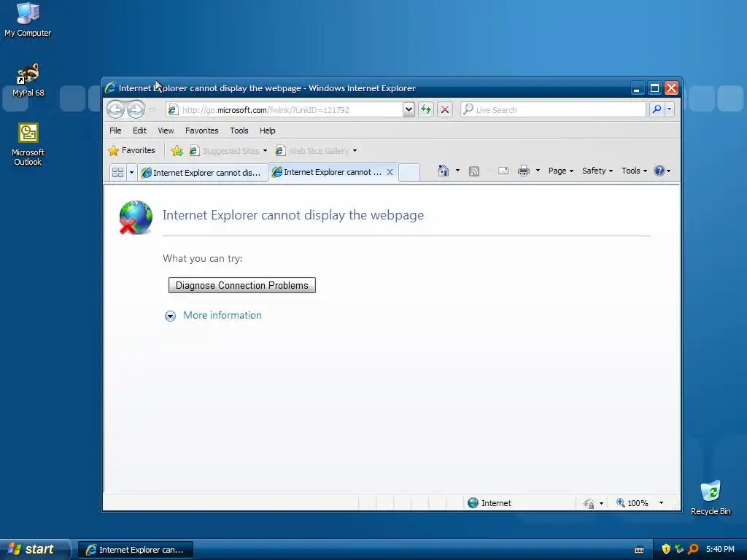Click the orange magnifier tray icon
747x560 pixels.
(x=693, y=549)
